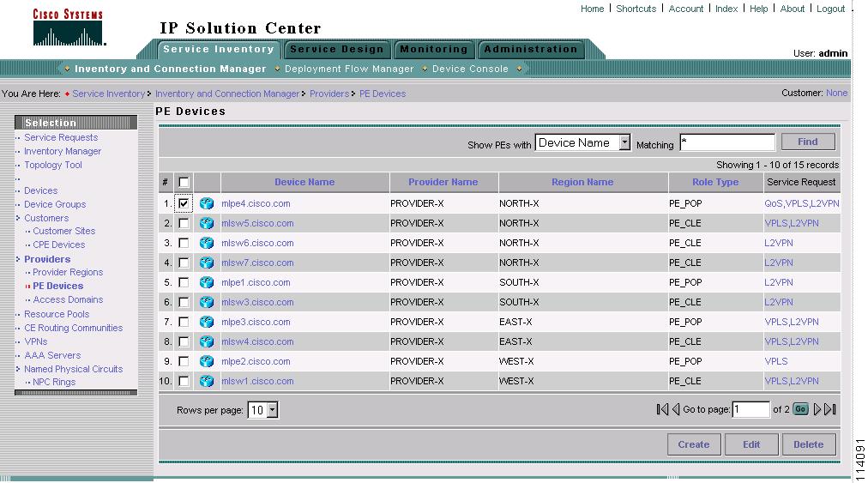Sort table by Role Type column
This screenshot has height=483, width=868.
715,182
